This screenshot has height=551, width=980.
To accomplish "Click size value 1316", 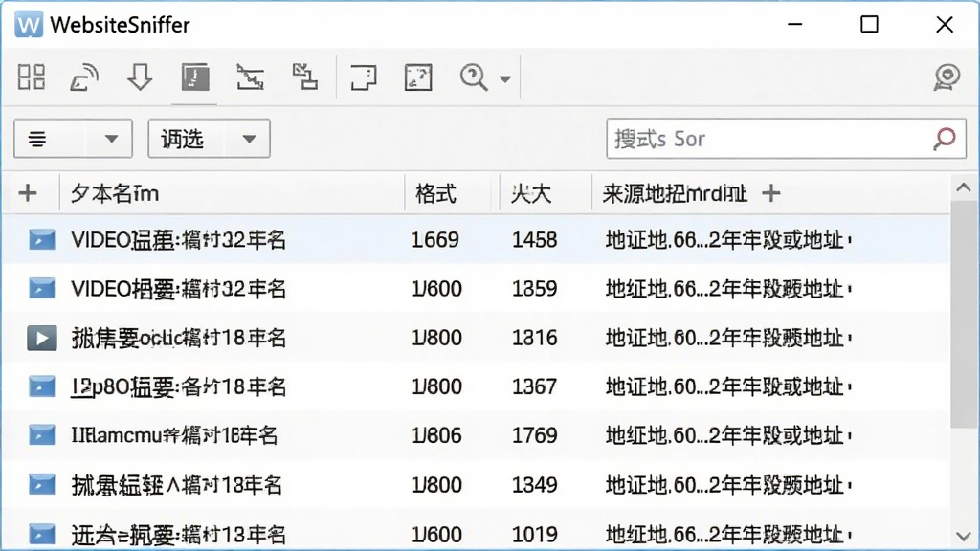I will click(x=534, y=338).
